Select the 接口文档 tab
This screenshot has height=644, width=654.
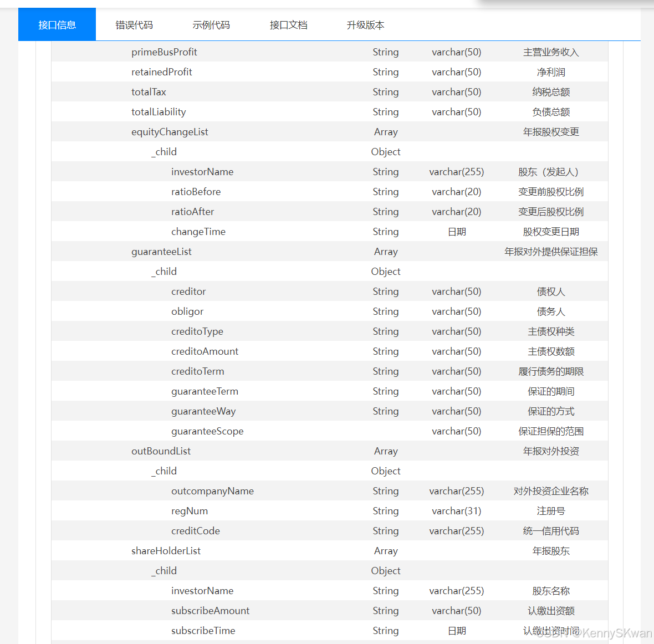288,25
